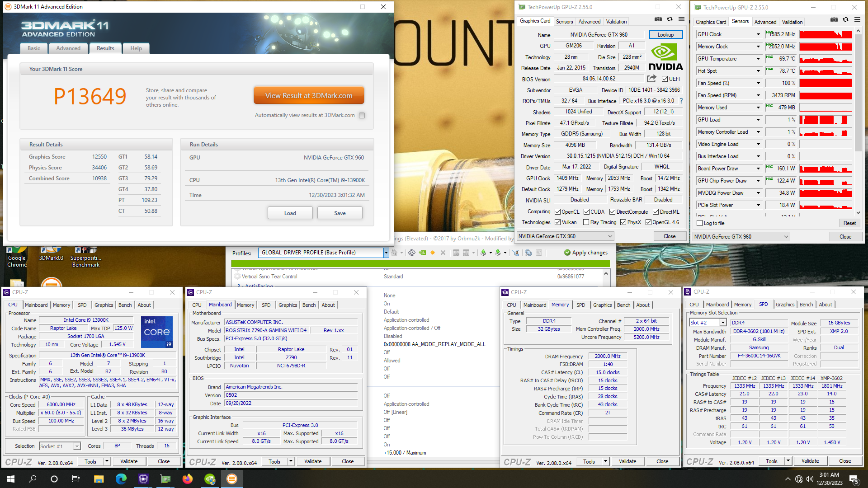Open Google Chrome desktop shortcut
The width and height of the screenshot is (868, 488).
(17, 257)
